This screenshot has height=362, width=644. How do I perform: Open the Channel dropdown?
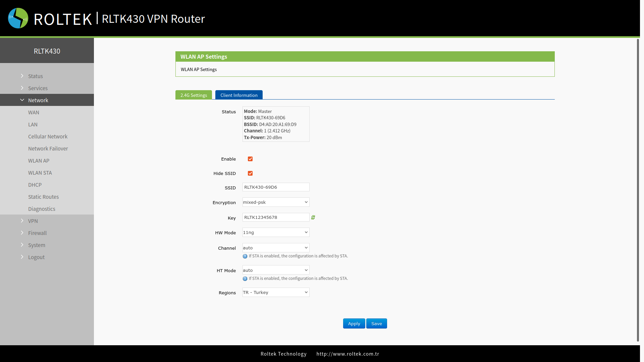(276, 248)
